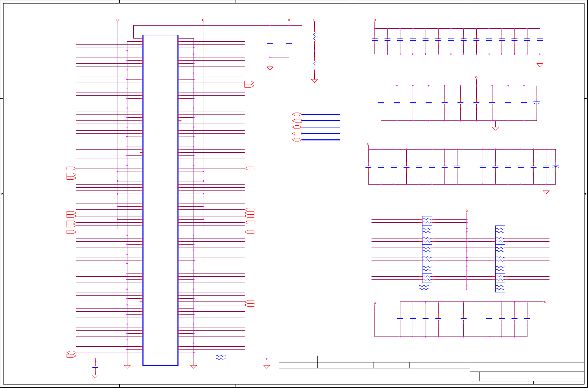The width and height of the screenshot is (588, 388).
Task: Select polarized capacitor ending the third capacitor bank
Action: (x=555, y=166)
